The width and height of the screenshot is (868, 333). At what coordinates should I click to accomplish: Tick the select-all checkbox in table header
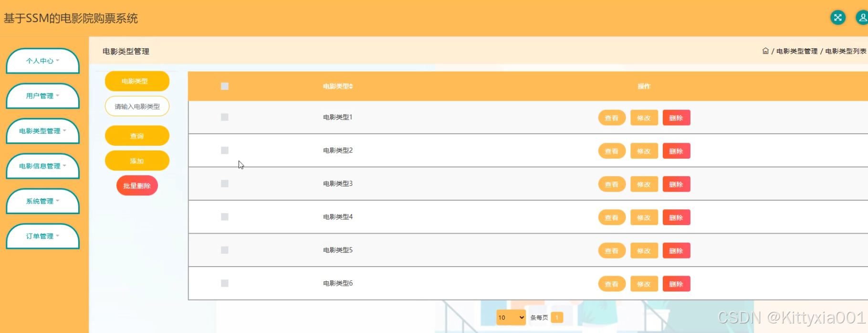tap(225, 86)
